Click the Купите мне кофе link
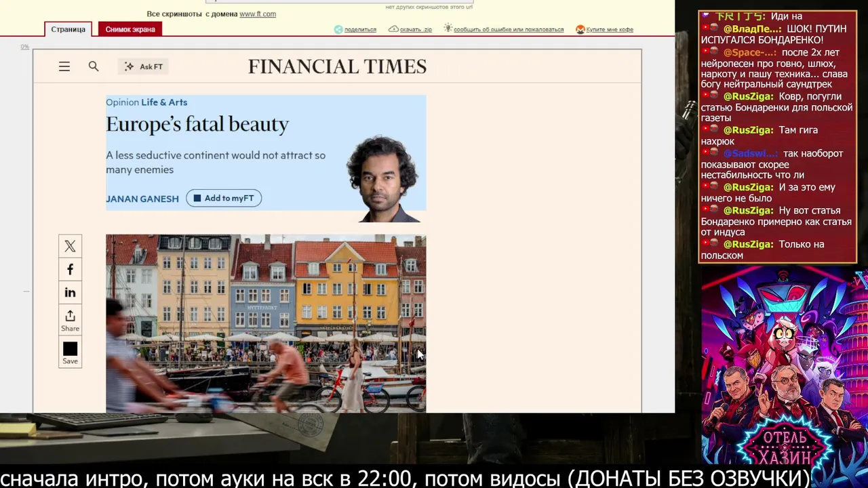Screen dimensions: 868x488 610,30
